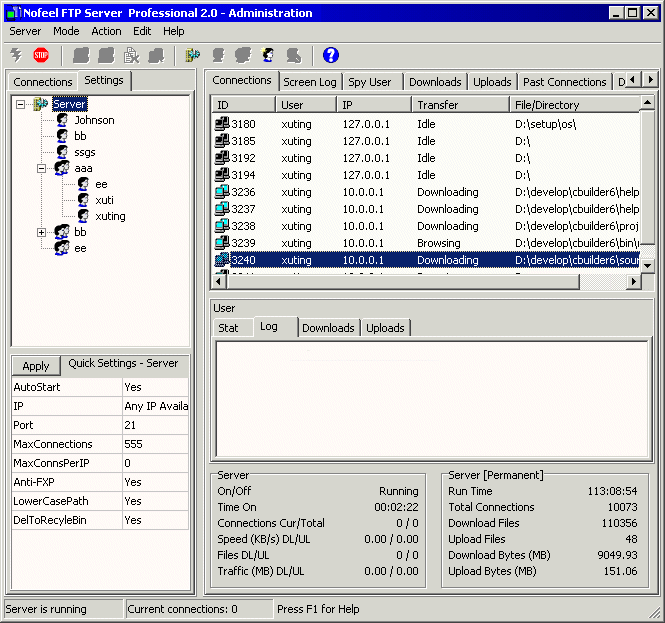
Task: Click the Anti-FXP Yes value
Action: point(155,482)
